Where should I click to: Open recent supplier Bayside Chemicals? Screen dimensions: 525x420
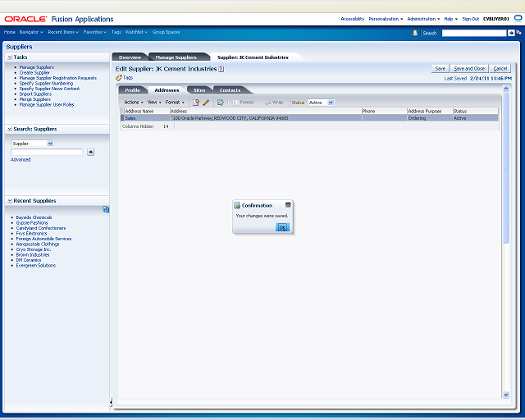pos(34,217)
